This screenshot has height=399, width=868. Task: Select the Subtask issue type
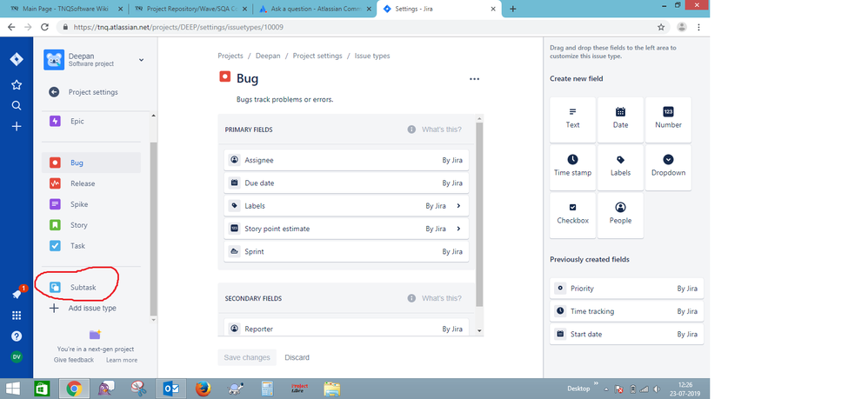click(x=91, y=287)
